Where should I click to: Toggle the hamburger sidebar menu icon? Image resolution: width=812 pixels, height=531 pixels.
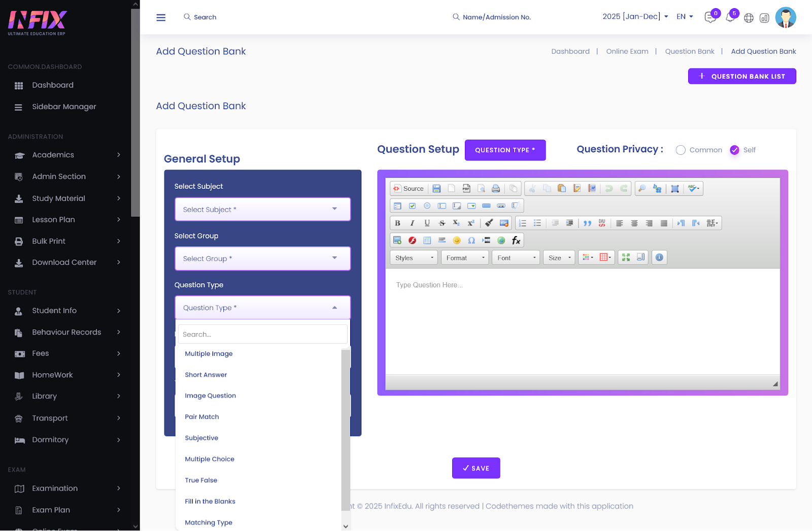coord(161,18)
